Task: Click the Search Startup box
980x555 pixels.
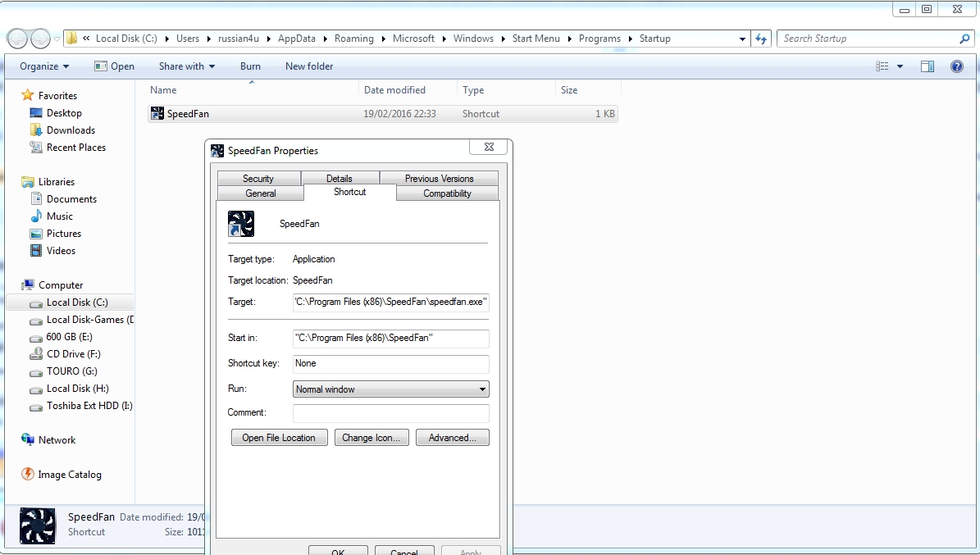Action: 875,39
